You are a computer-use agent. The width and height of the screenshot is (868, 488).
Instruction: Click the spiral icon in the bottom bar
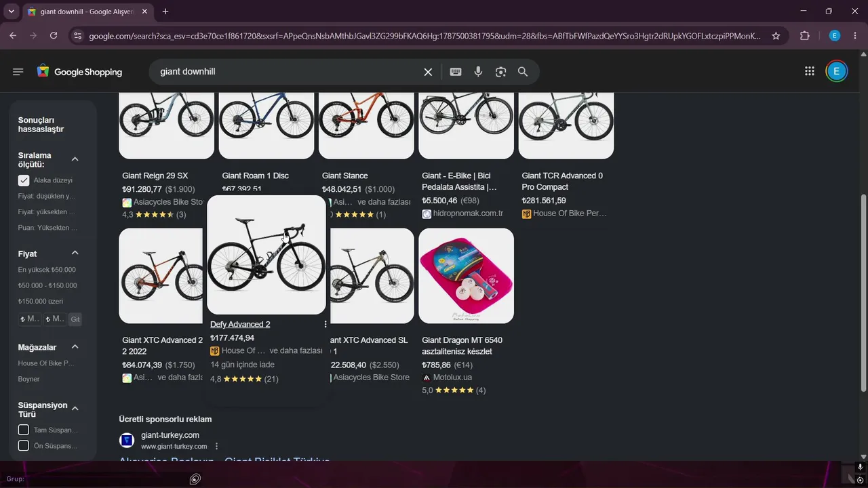click(195, 479)
